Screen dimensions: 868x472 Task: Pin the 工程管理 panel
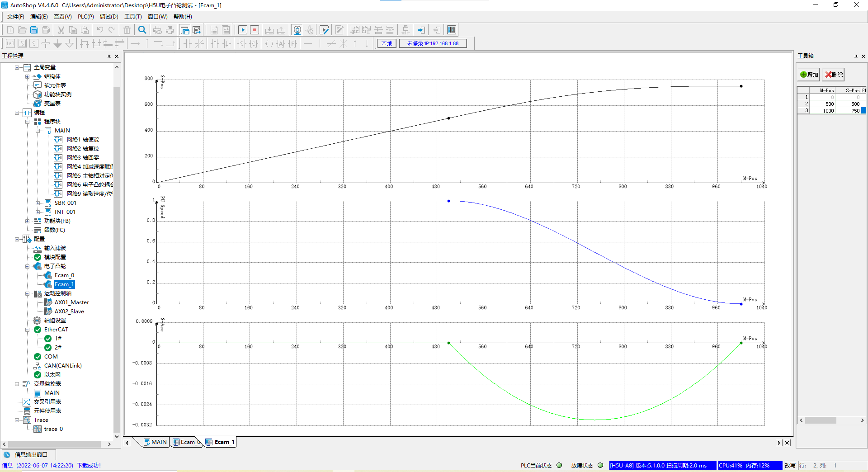pyautogui.click(x=109, y=56)
